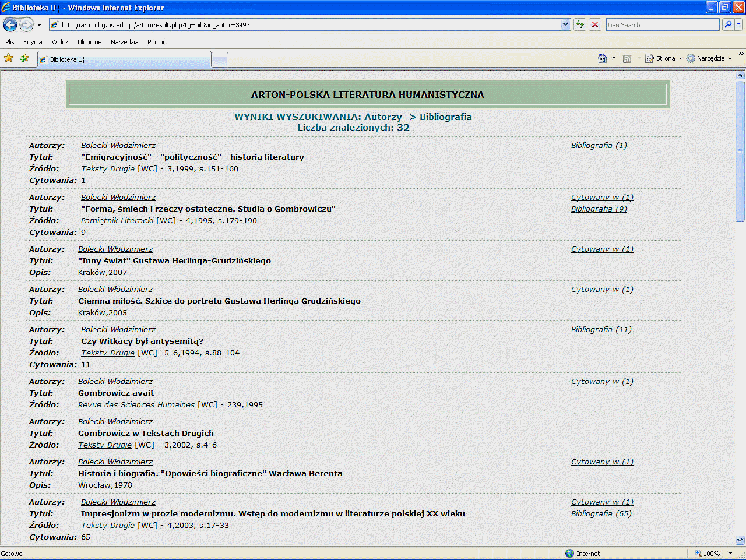Viewport: 746px width, 560px height.
Task: Click the Favorites Center star icon
Action: [x=8, y=58]
